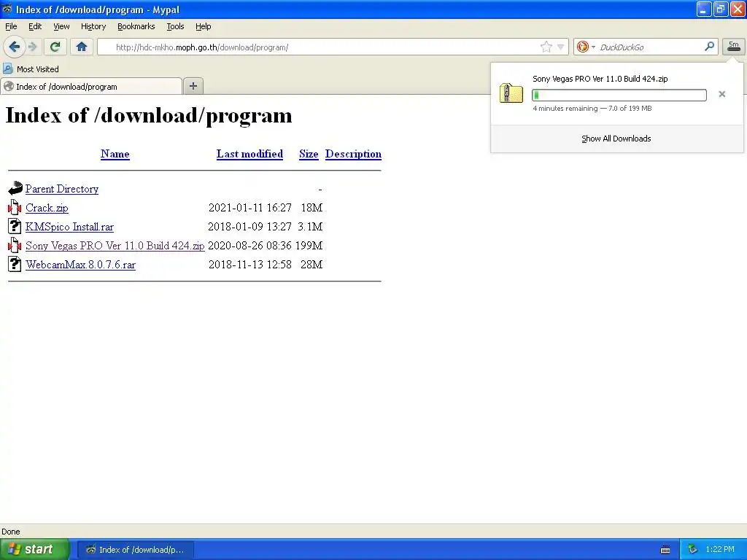Click the keyboard icon in taskbar
The width and height of the screenshot is (747, 560).
tap(665, 550)
